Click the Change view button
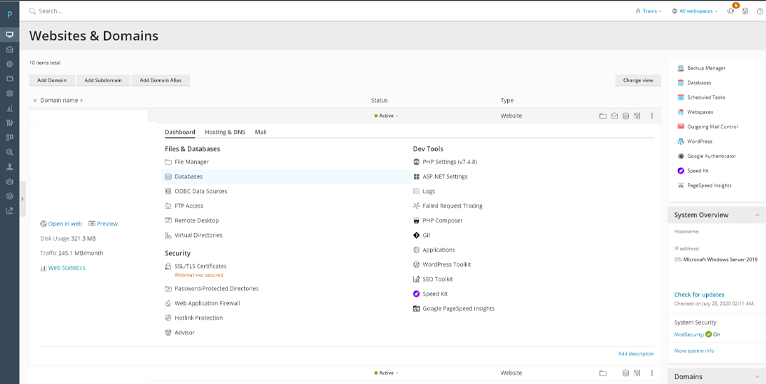 point(638,80)
